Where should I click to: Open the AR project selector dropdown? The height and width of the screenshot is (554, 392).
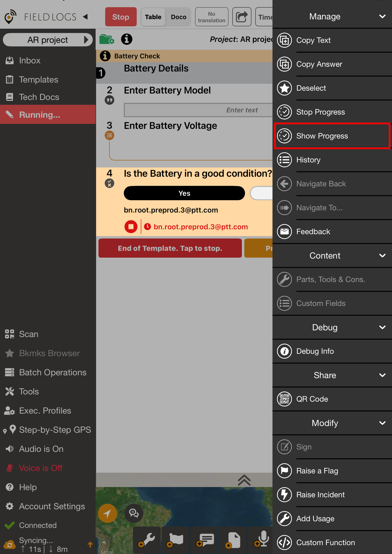pyautogui.click(x=48, y=40)
